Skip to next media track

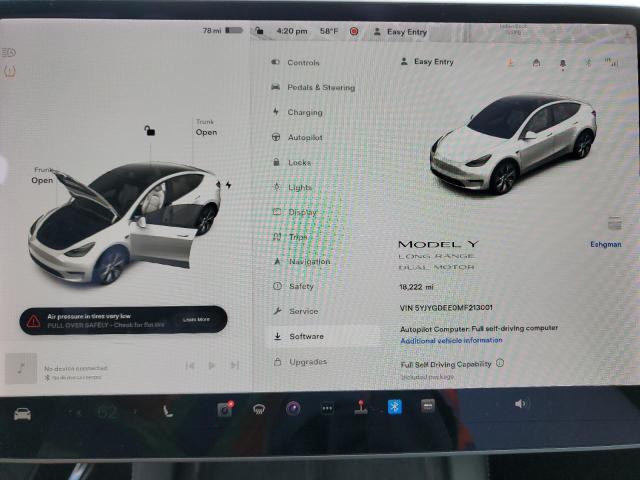tap(234, 365)
